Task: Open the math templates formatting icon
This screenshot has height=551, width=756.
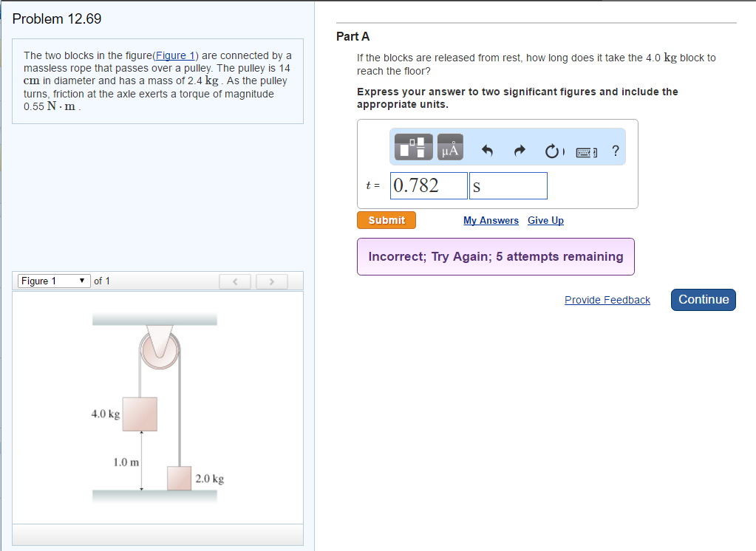Action: (x=413, y=147)
